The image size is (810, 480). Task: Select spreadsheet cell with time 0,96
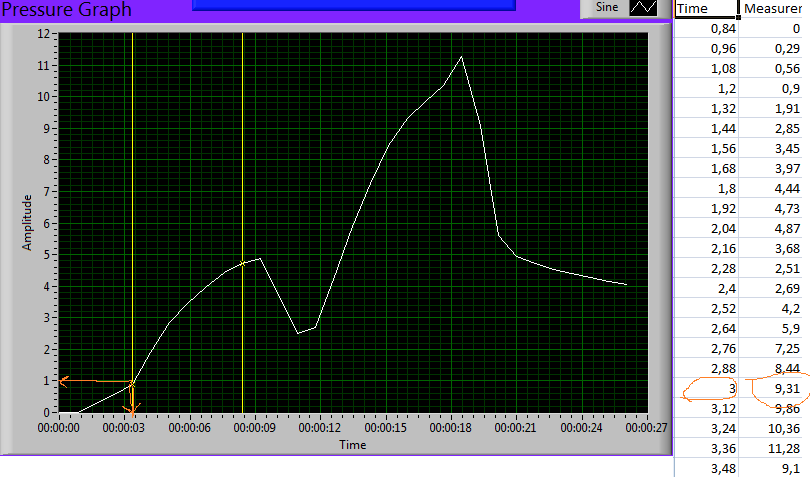coord(707,49)
